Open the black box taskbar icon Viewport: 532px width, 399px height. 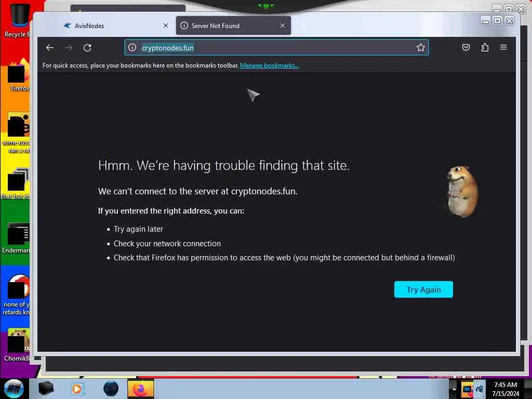pyautogui.click(x=46, y=389)
